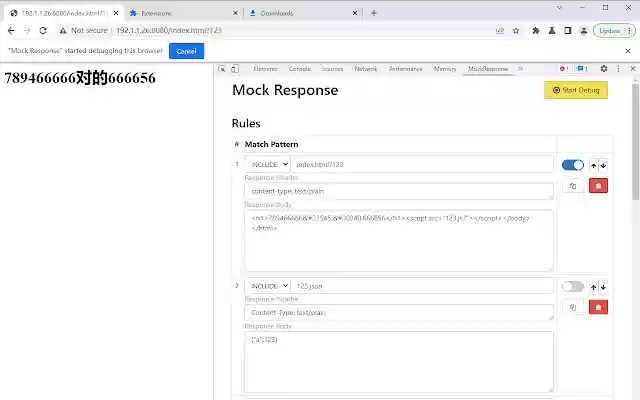Viewport: 640px width, 400px height.
Task: Open DevTools settings gear
Action: pos(603,69)
